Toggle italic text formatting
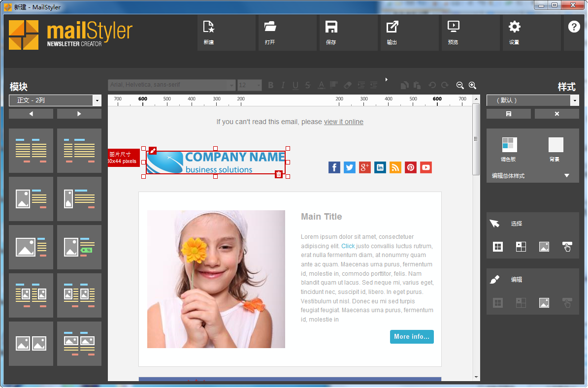 tap(283, 85)
